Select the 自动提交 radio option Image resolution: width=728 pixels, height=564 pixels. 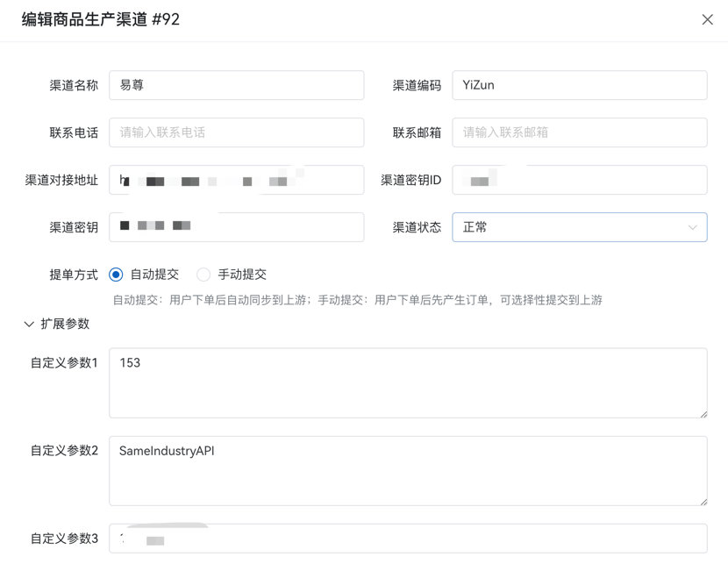(x=116, y=275)
